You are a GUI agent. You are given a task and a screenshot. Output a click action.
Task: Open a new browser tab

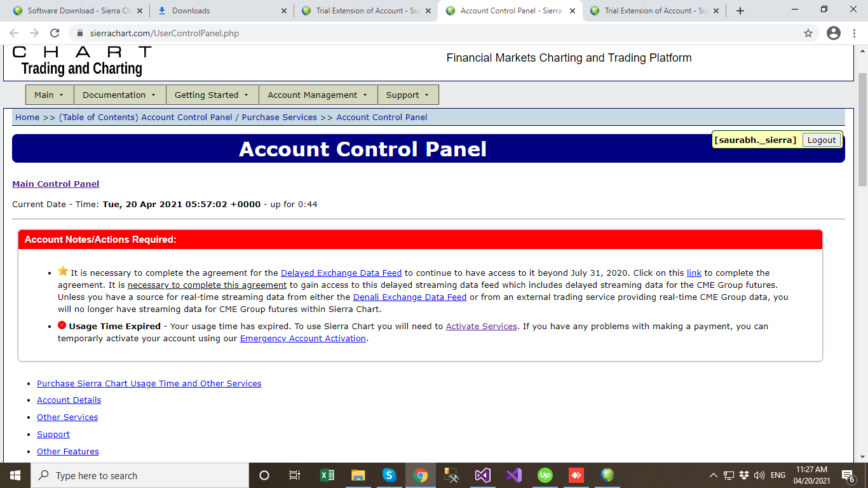(740, 11)
